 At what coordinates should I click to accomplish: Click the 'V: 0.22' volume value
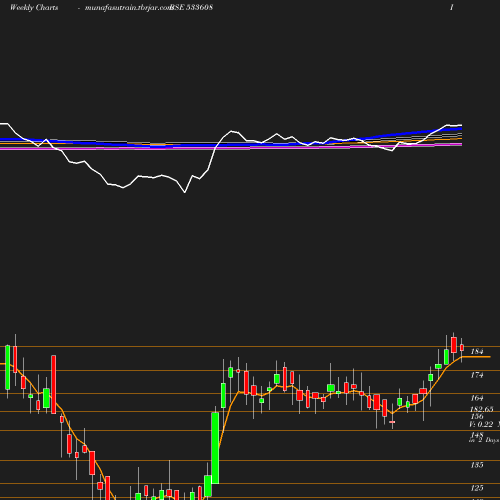coord(481,424)
